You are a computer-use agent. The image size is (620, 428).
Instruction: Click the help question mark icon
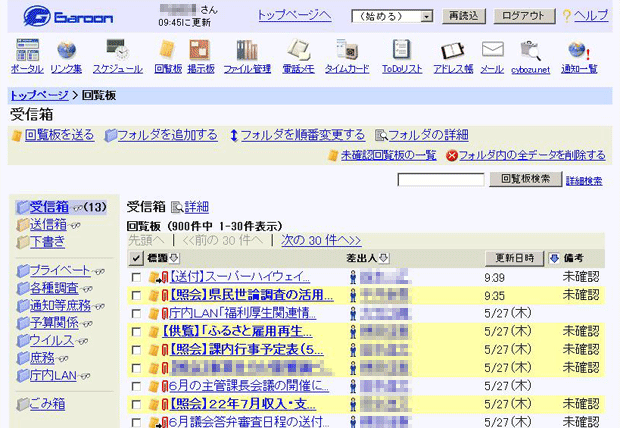click(x=567, y=16)
